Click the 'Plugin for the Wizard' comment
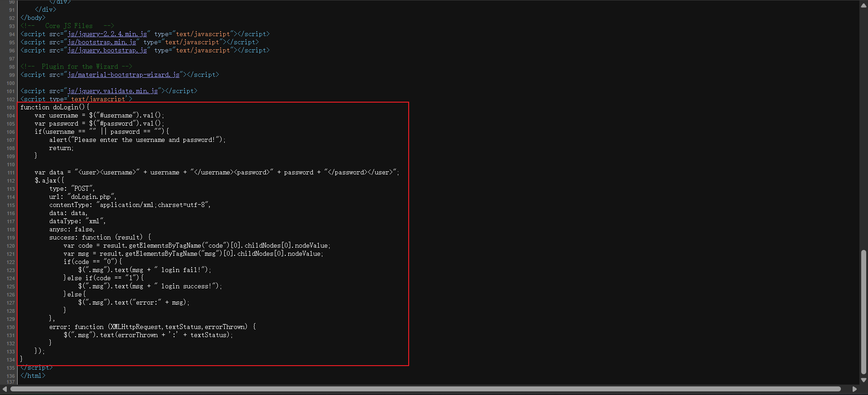The image size is (868, 395). 76,66
